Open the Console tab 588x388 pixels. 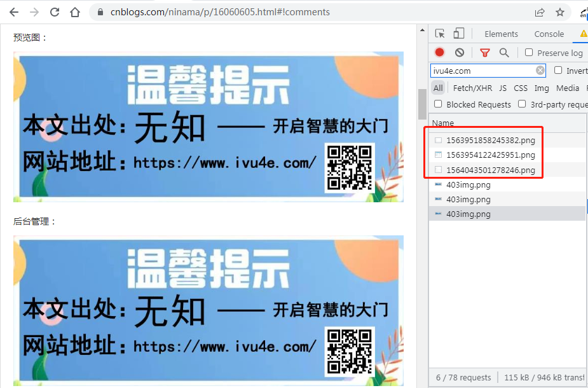click(549, 34)
